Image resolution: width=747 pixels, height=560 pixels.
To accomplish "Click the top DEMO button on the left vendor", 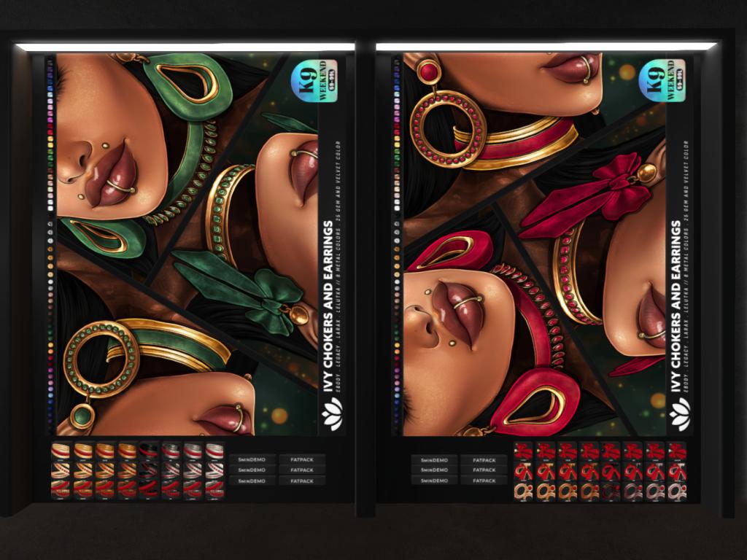I will click(x=252, y=459).
